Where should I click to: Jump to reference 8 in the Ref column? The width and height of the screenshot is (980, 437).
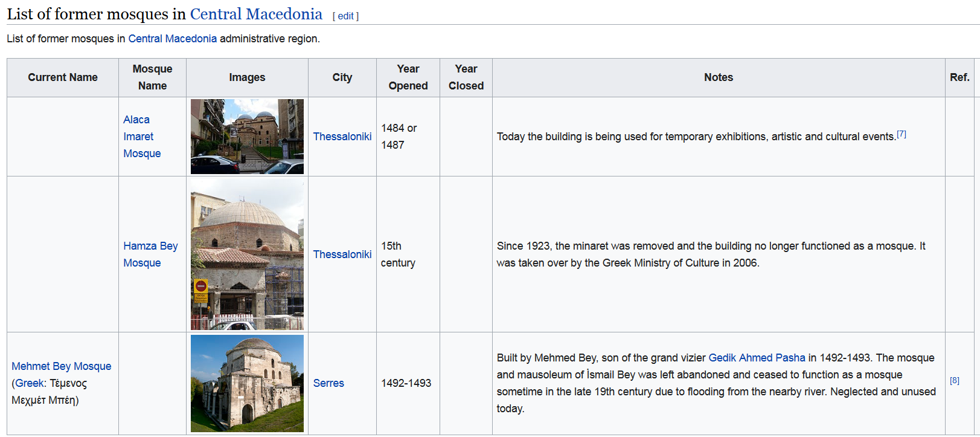955,381
